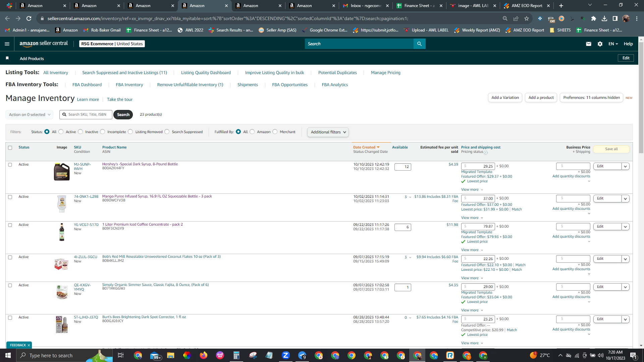Expand available quantity chevron for Mango Puree
Image resolution: width=644 pixels, height=362 pixels.
pyautogui.click(x=410, y=197)
